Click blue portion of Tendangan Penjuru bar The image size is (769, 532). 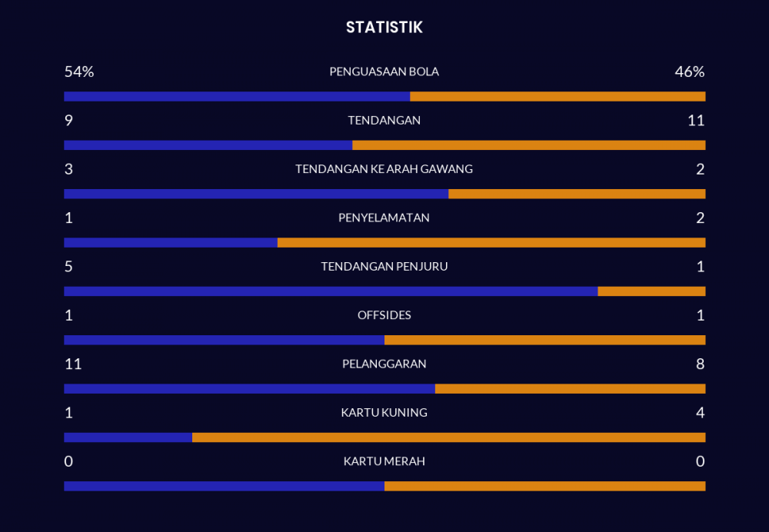[331, 291]
